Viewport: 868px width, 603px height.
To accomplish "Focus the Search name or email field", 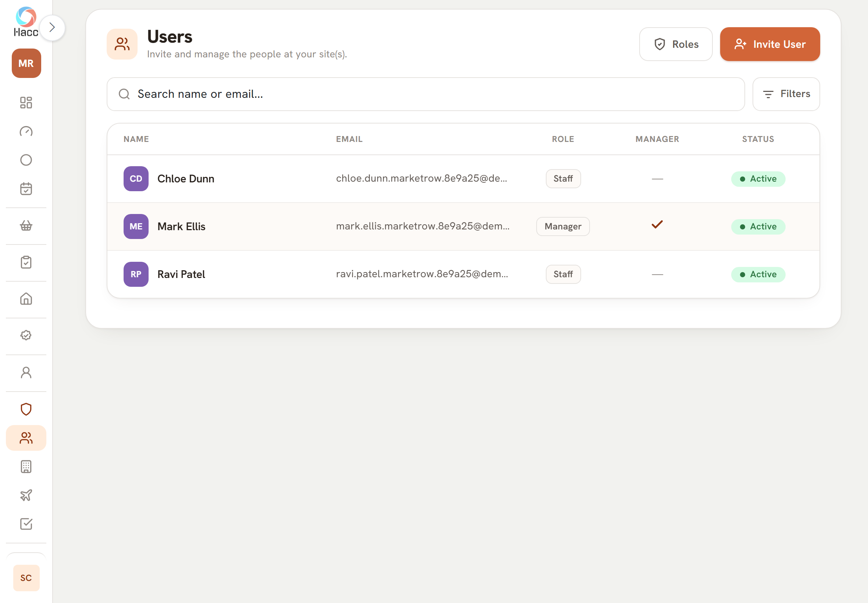I will [x=426, y=94].
